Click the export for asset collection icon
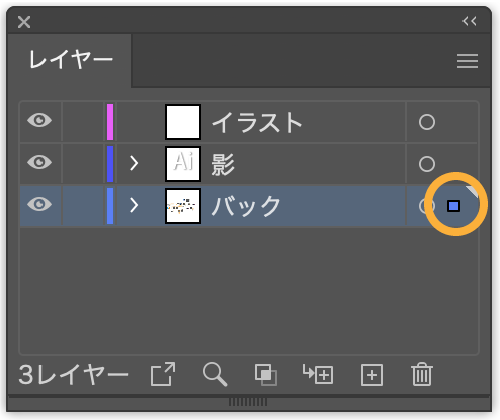Viewport: 500px width, 420px height. (163, 374)
